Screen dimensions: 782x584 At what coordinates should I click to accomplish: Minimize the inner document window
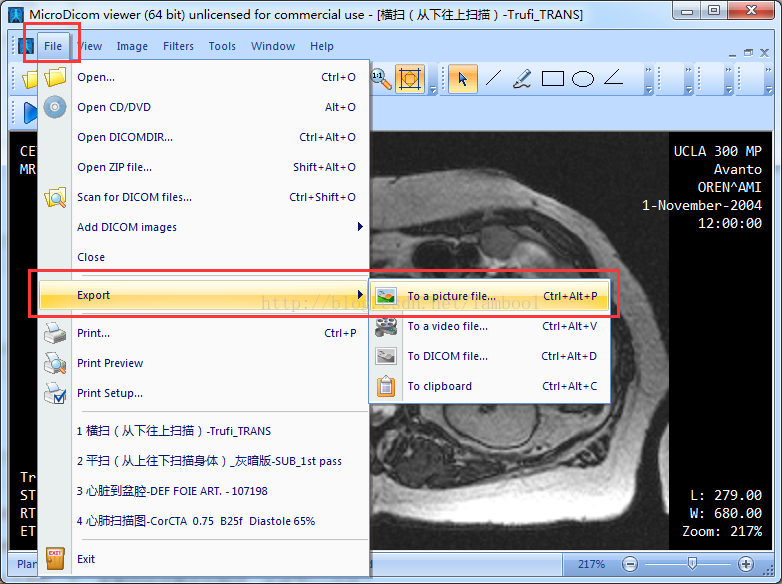[732, 53]
